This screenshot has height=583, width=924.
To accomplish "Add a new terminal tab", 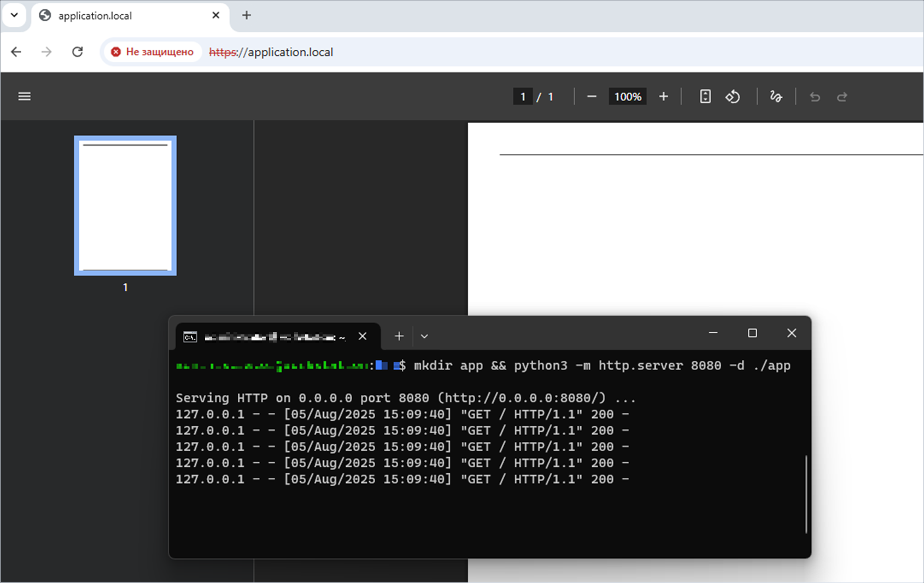I will [399, 336].
